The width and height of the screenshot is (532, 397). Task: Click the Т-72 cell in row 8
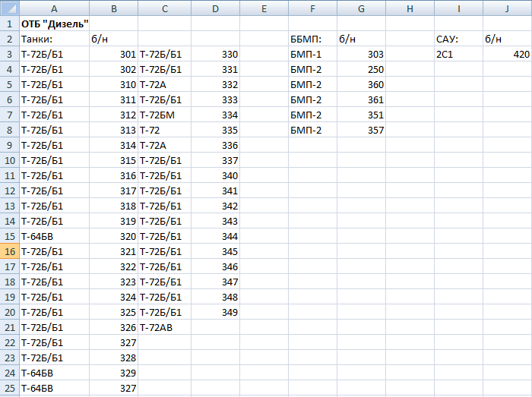[x=165, y=130]
